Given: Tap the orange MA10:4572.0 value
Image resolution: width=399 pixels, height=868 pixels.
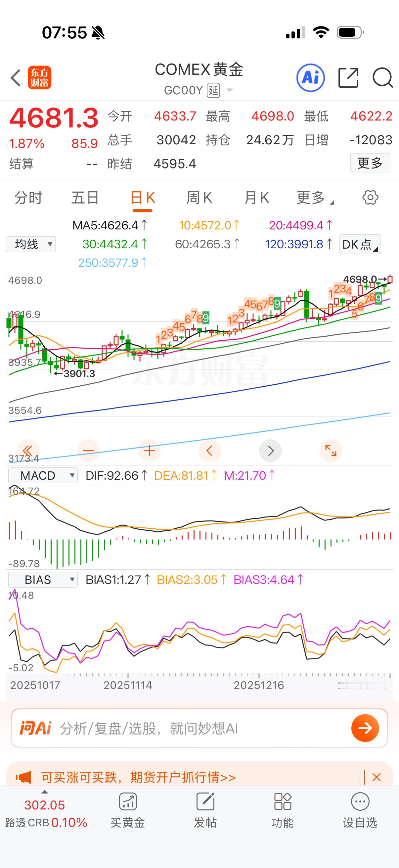Looking at the screenshot, I should coord(209,225).
